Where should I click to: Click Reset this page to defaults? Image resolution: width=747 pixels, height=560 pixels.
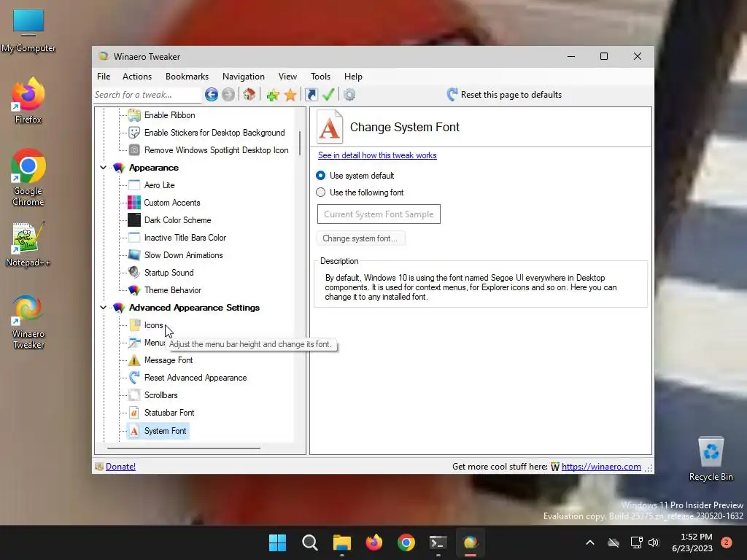(505, 95)
